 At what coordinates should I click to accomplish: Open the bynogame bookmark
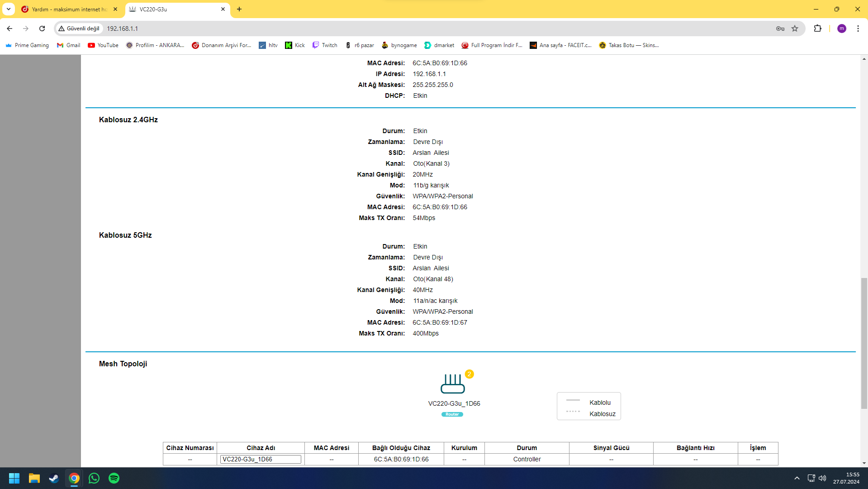399,45
